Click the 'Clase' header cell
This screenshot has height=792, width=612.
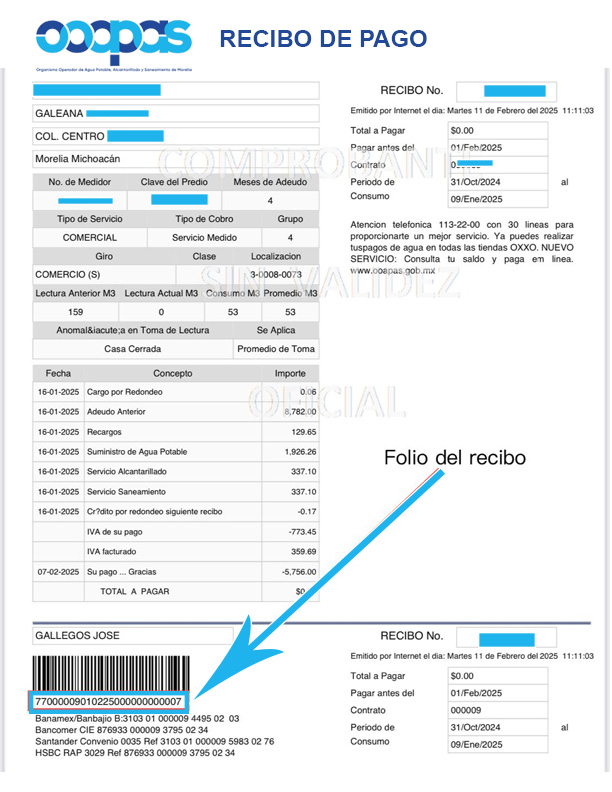tap(204, 256)
